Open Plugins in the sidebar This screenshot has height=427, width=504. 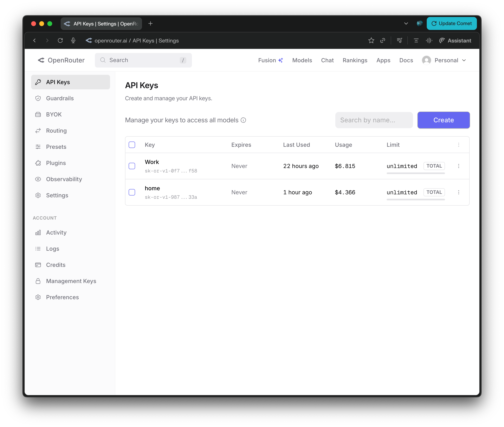pos(70,163)
